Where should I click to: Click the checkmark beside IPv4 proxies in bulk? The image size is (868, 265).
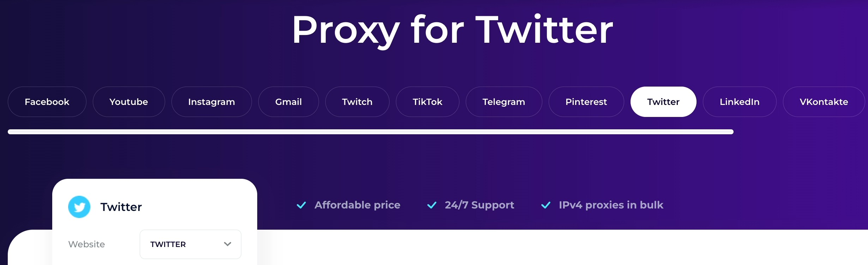(546, 205)
